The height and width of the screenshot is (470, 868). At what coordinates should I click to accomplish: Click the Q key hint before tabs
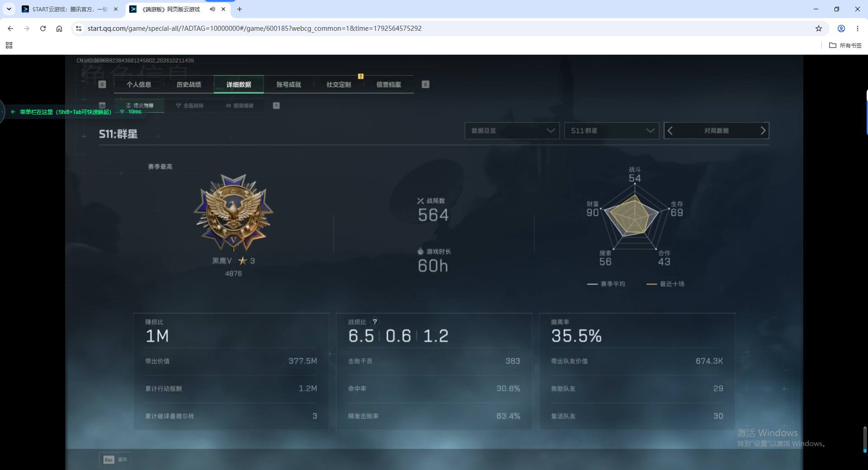tap(102, 85)
